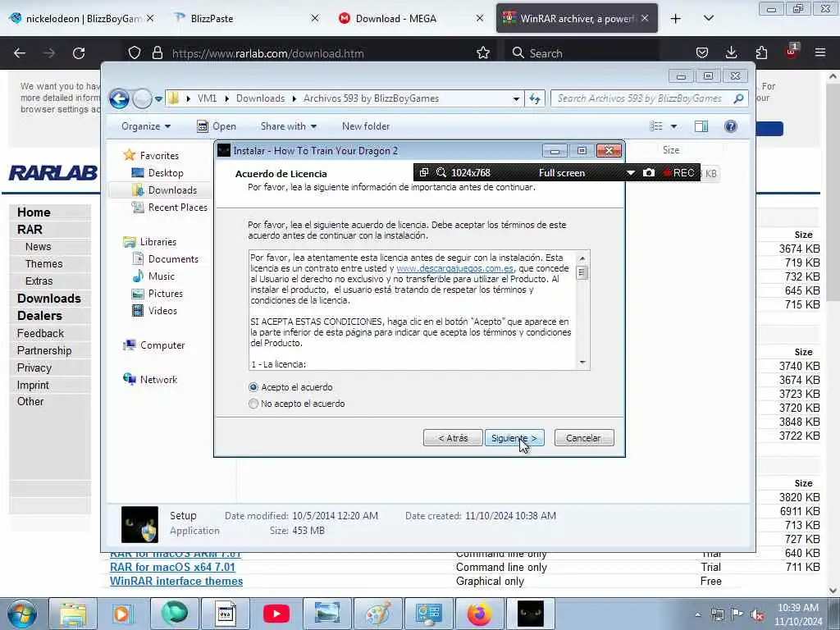Click the license text scrollbar up arrow
The width and height of the screenshot is (840, 630).
(x=582, y=258)
